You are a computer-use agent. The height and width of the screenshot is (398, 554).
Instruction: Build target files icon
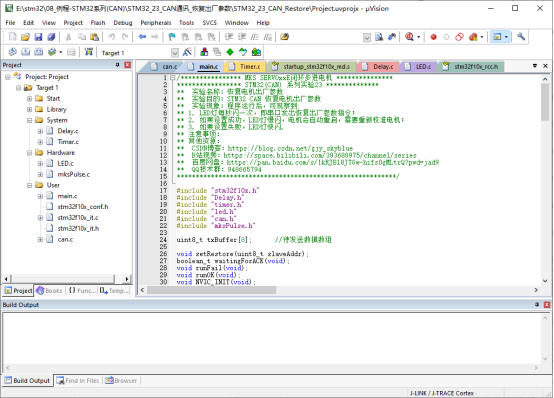click(25, 52)
